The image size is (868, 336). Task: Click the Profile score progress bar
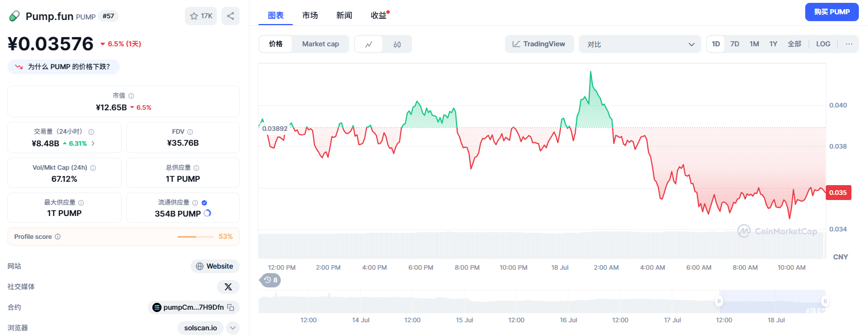coord(195,237)
